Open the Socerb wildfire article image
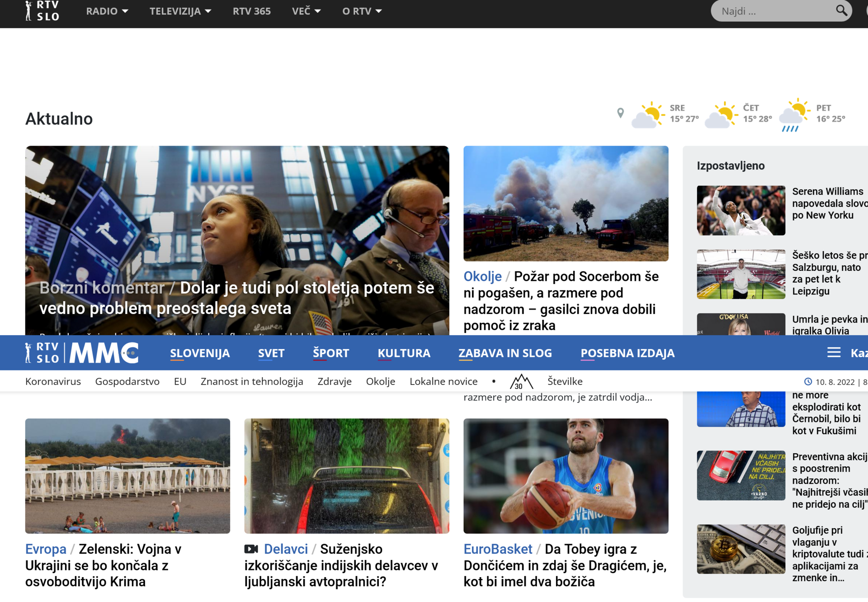Viewport: 868px width, 602px height. click(566, 204)
